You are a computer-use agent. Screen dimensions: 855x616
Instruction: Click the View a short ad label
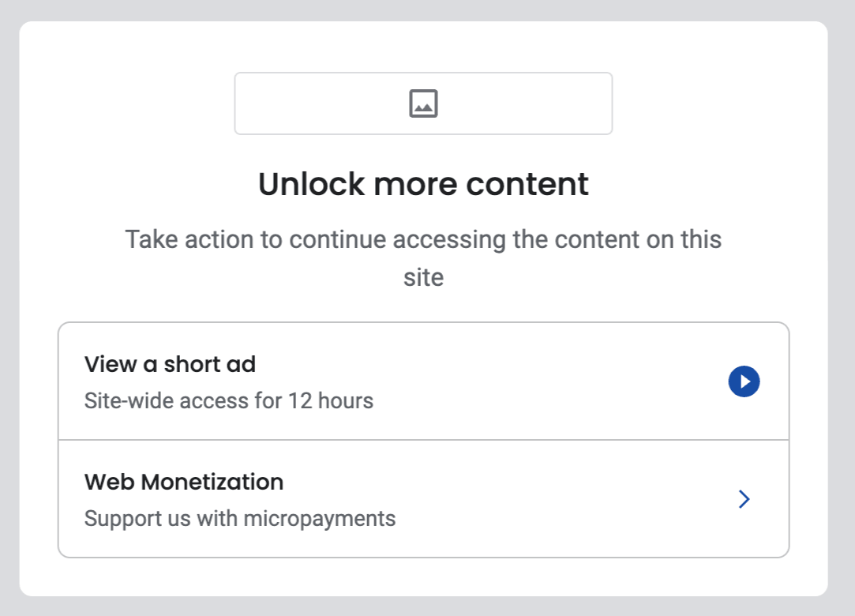[170, 364]
